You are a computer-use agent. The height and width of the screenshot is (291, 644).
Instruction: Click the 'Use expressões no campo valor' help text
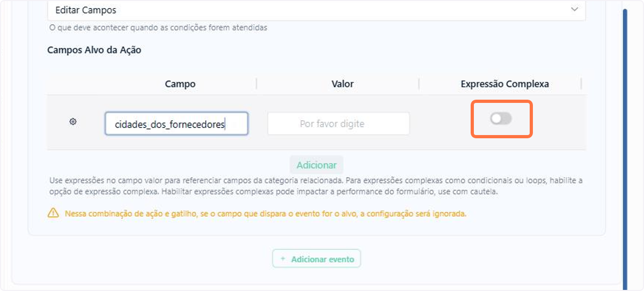pyautogui.click(x=316, y=186)
